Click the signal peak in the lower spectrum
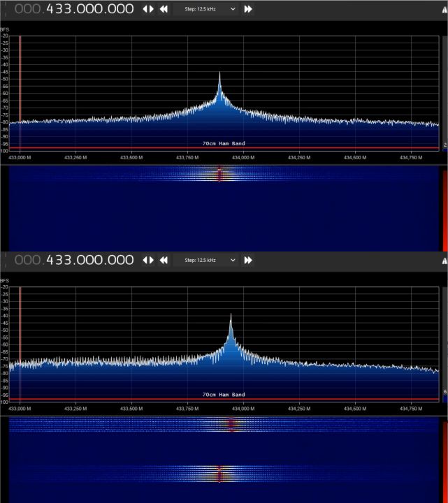This screenshot has width=448, height=503. click(231, 316)
